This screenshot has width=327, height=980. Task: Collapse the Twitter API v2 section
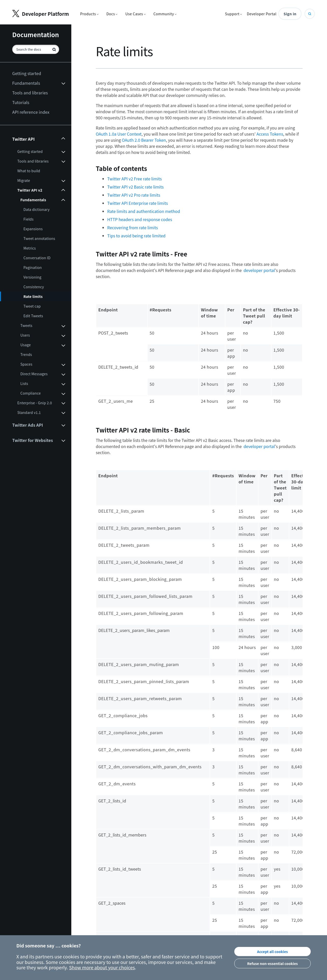click(x=63, y=190)
